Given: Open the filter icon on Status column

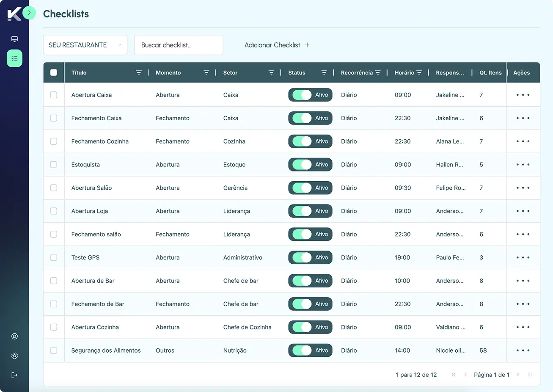Looking at the screenshot, I should point(324,72).
